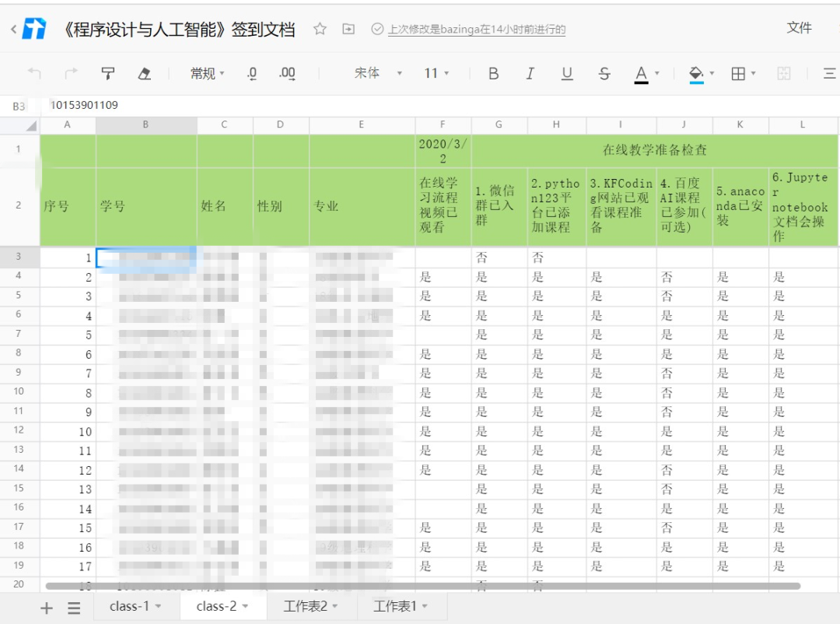The height and width of the screenshot is (624, 840).
Task: Add a new sheet with plus icon
Action: 46,608
